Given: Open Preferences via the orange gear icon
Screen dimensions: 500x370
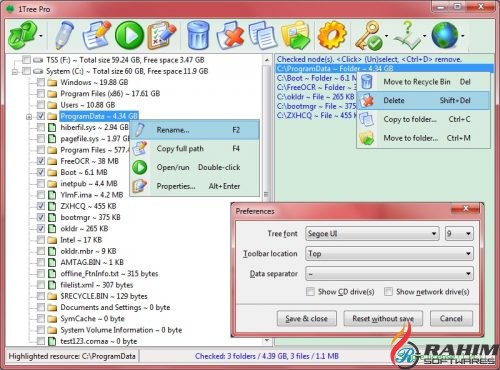Looking at the screenshot, I should click(332, 35).
